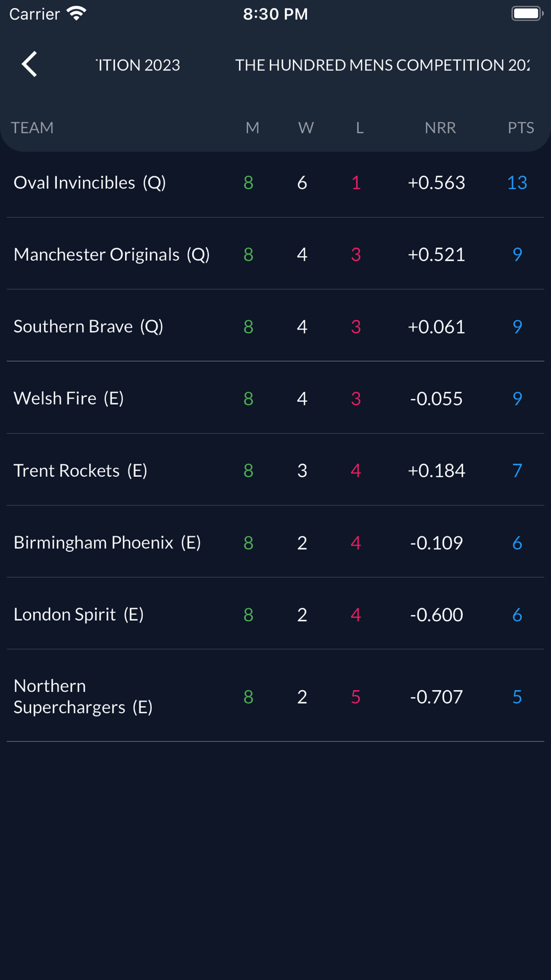Switch to the partially visible 2023 competition tab
The height and width of the screenshot is (980, 551).
pyautogui.click(x=138, y=65)
